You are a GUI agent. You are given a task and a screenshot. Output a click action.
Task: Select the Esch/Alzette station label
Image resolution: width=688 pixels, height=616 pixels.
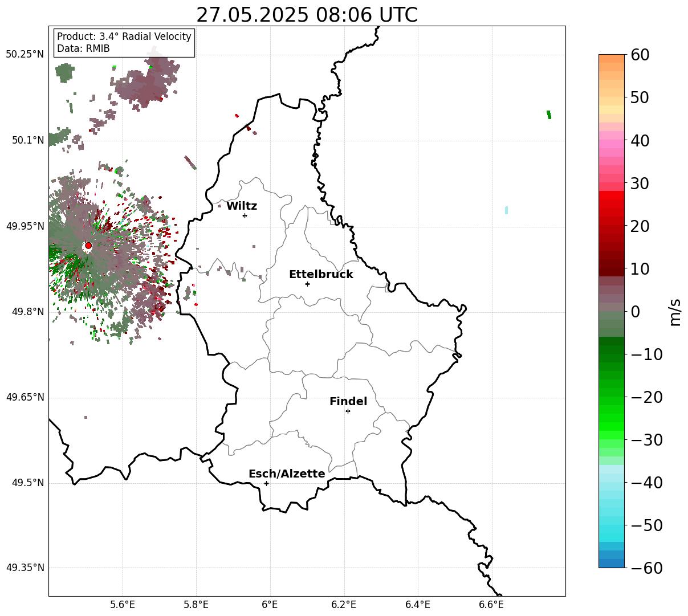click(x=287, y=474)
